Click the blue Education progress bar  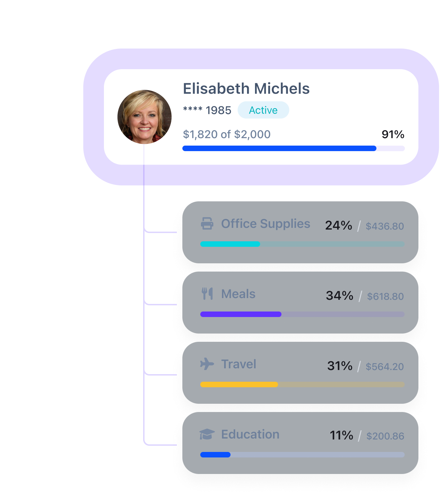tap(215, 455)
